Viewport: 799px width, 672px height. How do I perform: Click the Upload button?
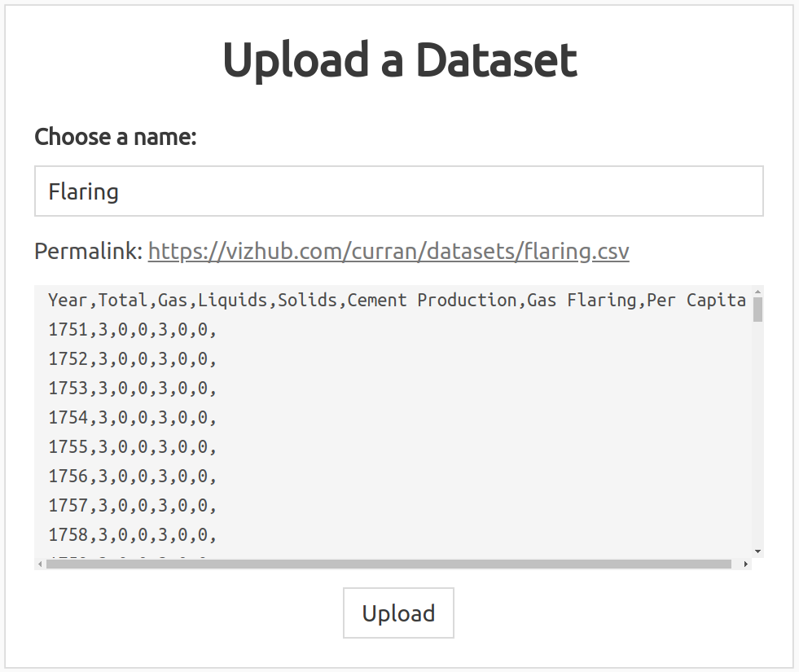(398, 613)
